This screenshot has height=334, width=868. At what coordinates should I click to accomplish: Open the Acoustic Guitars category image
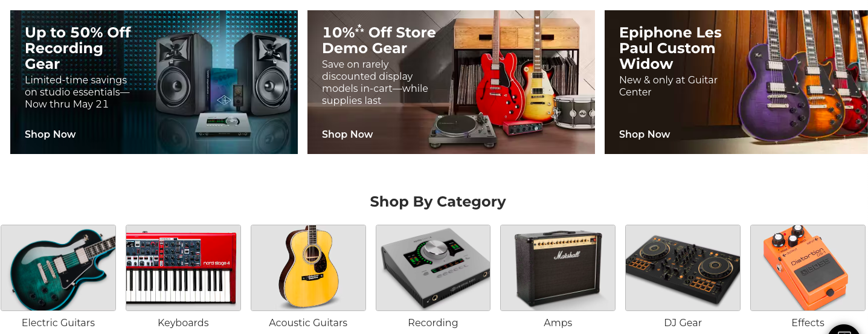coord(308,268)
